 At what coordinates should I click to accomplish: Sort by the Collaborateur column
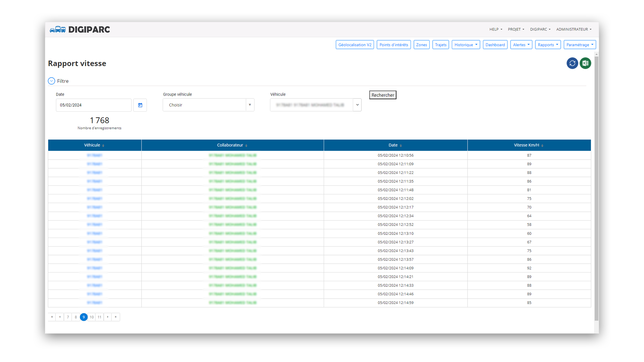point(232,145)
